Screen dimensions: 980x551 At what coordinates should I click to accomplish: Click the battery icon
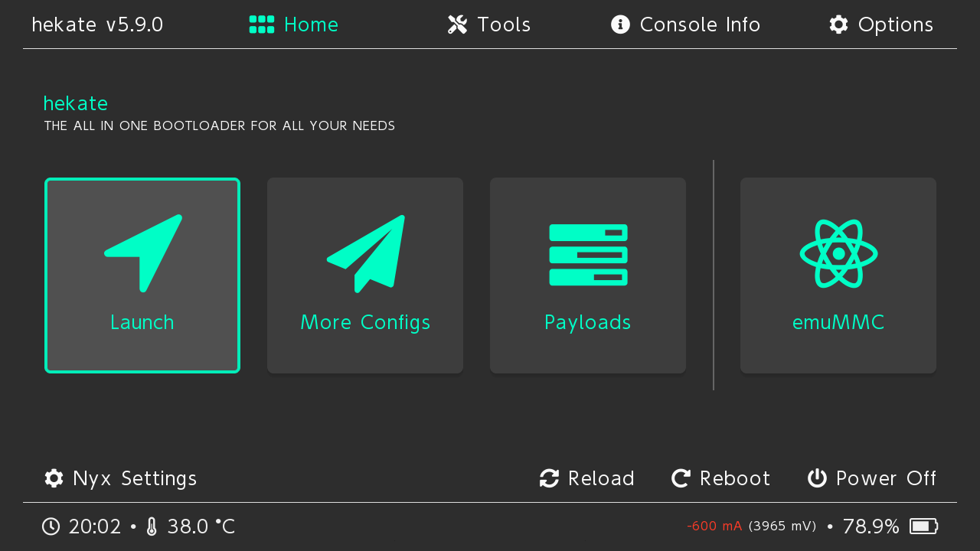click(x=923, y=527)
